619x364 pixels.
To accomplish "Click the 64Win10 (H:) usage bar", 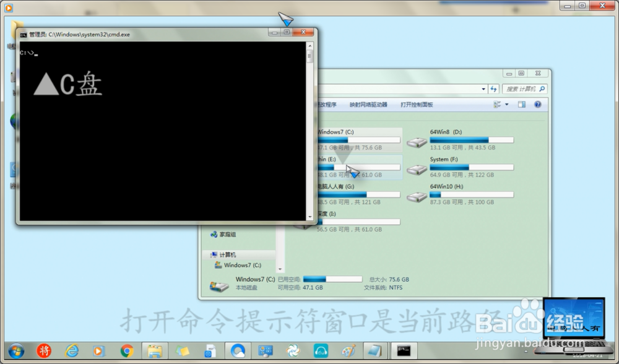I will point(472,194).
